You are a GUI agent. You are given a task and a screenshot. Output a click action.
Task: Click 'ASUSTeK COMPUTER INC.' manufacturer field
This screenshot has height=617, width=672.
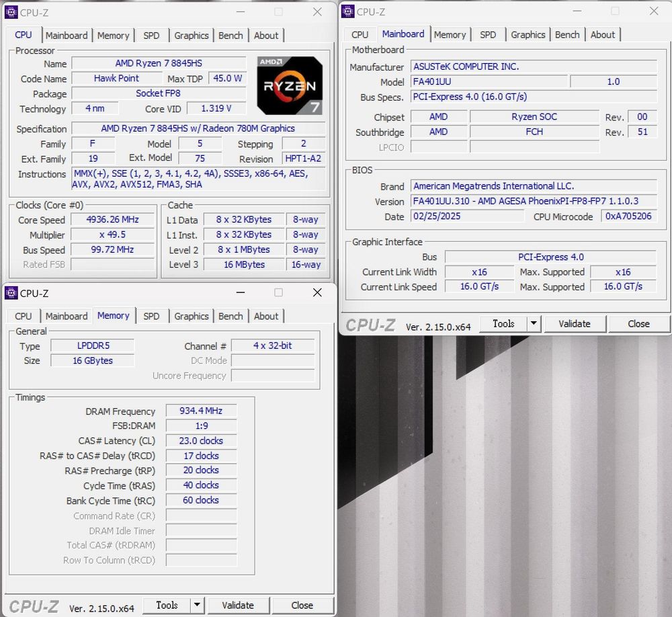point(534,67)
